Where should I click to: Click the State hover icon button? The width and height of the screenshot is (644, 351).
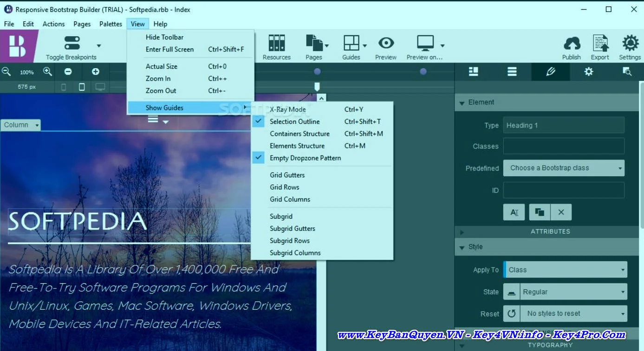point(512,292)
